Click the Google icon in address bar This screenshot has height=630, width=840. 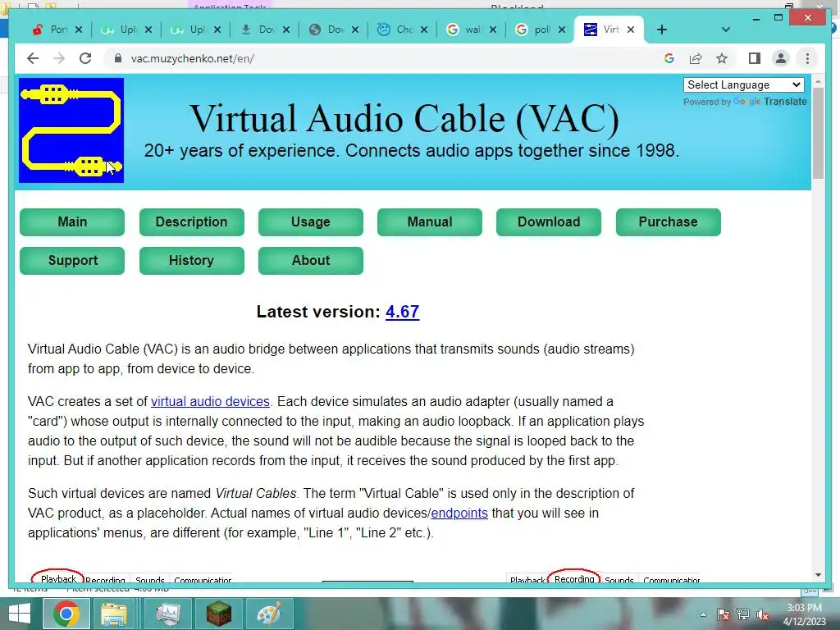(669, 58)
